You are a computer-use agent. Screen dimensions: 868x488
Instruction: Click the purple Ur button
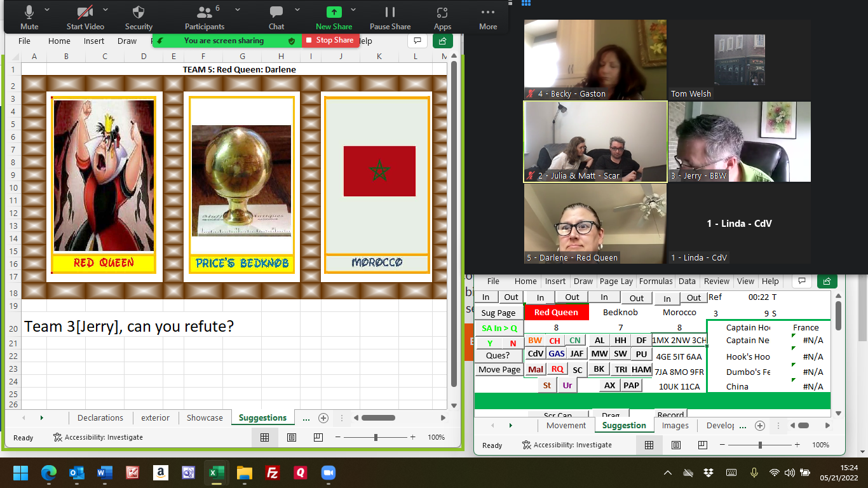pyautogui.click(x=567, y=385)
